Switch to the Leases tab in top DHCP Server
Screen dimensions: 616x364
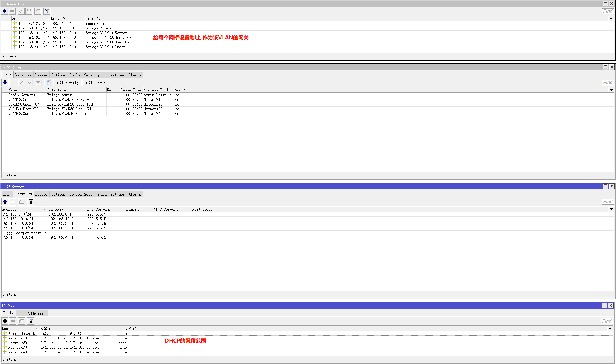pos(41,75)
